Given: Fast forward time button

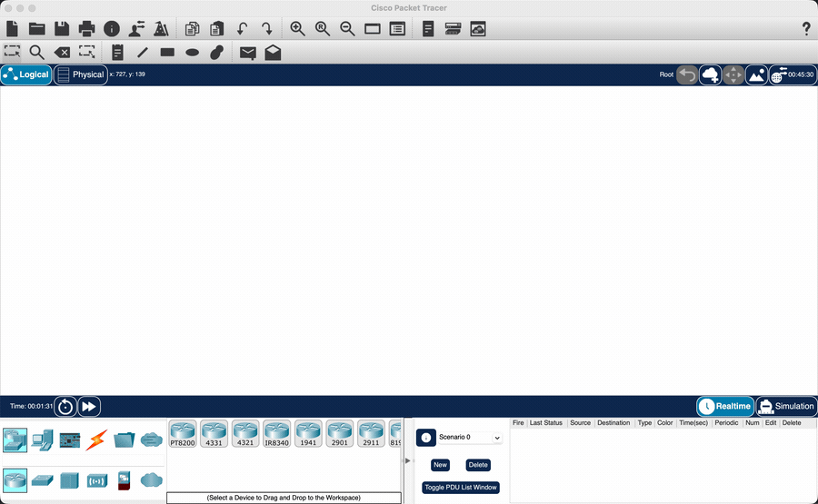Looking at the screenshot, I should (x=89, y=407).
